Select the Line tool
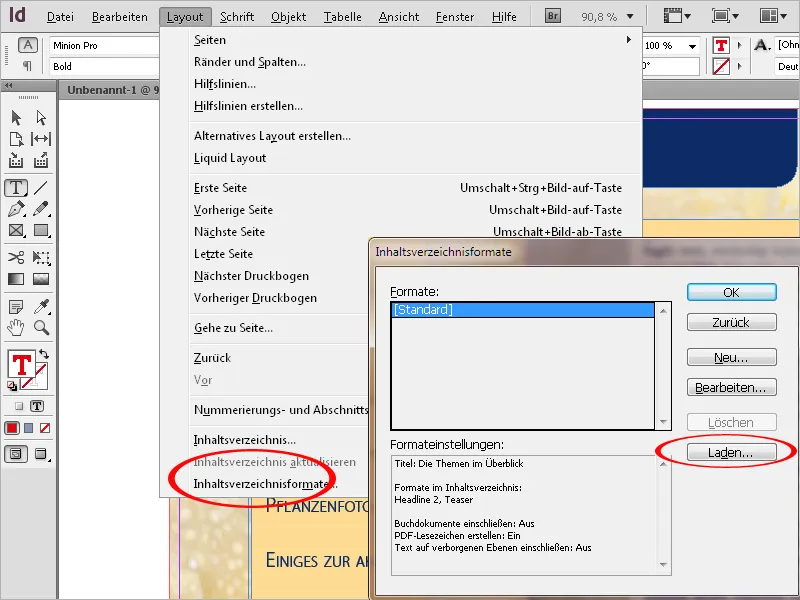Viewport: 800px width, 600px height. (x=41, y=188)
